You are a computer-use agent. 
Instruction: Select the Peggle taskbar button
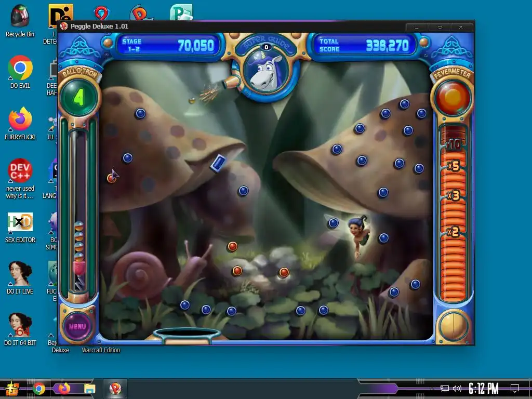tap(115, 389)
